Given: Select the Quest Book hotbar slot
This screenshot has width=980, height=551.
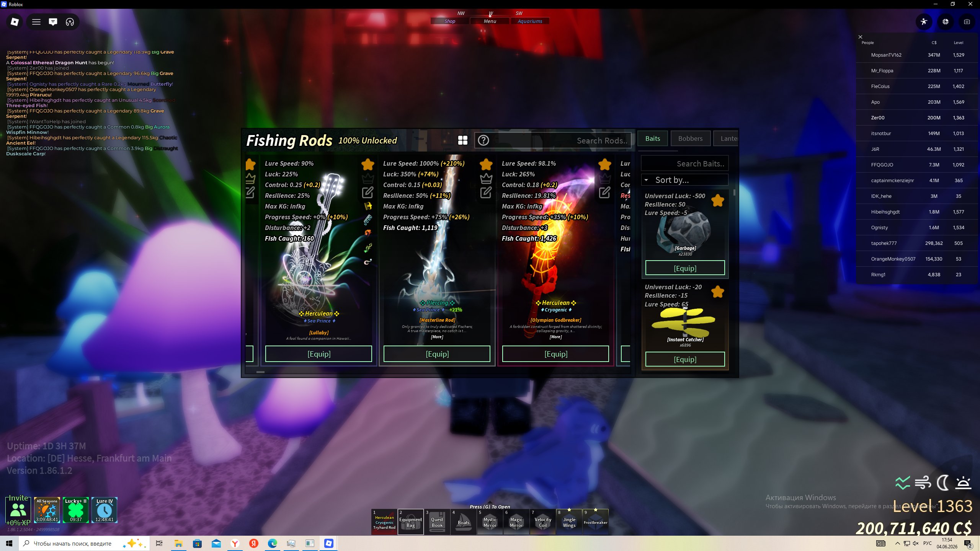Looking at the screenshot, I should (437, 522).
